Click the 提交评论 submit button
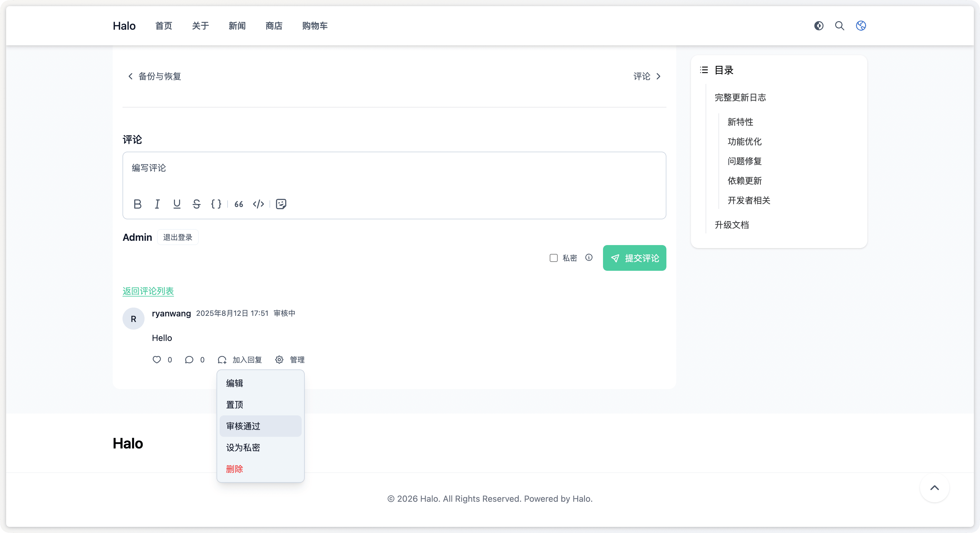This screenshot has width=980, height=533. pyautogui.click(x=634, y=258)
